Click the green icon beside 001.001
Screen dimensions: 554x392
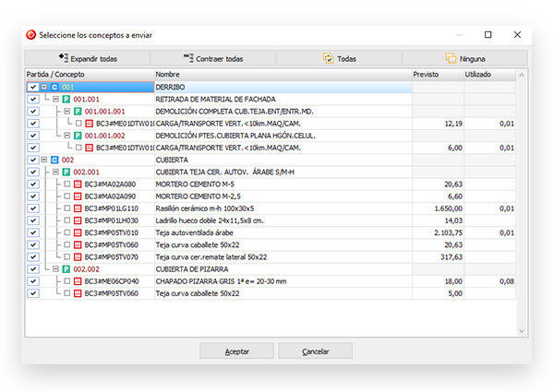[66, 99]
